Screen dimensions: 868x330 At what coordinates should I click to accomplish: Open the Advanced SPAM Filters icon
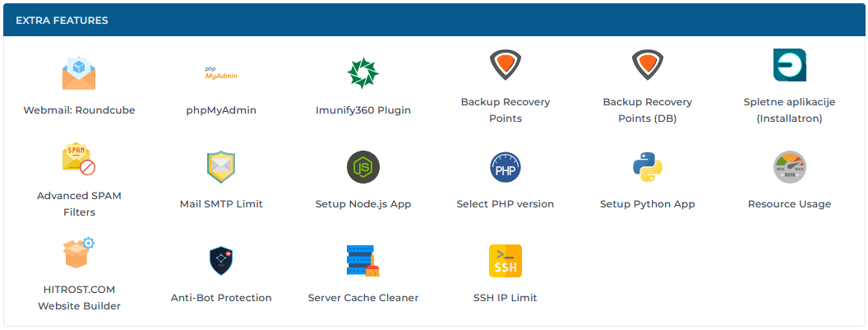79,159
